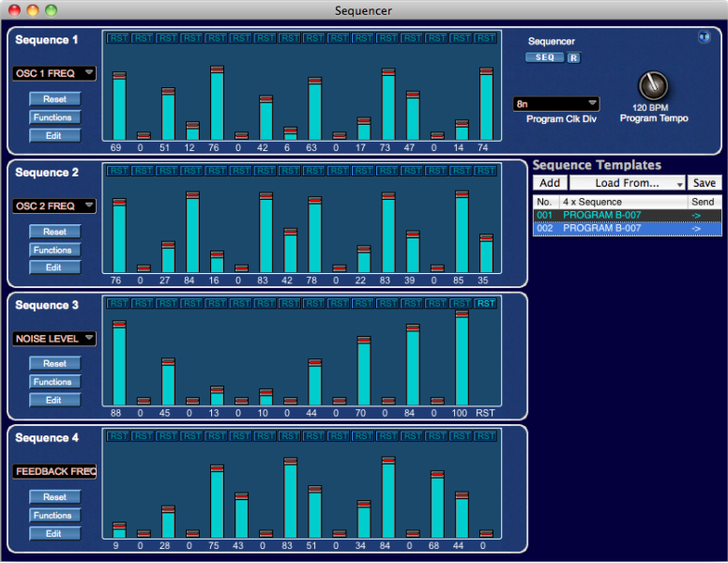728x563 pixels.
Task: Click last RST step marker in Sequence 2
Action: [485, 171]
